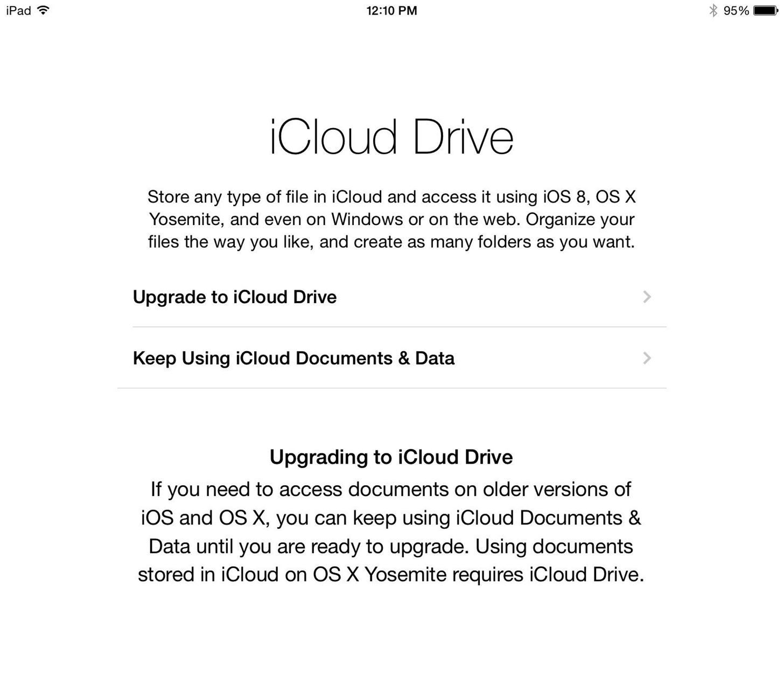Tap the 95% battery percentage text
This screenshot has width=784, height=693.
(x=736, y=10)
